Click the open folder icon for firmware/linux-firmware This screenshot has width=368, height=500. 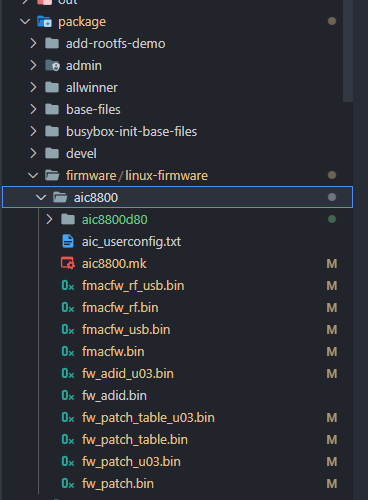[52, 175]
